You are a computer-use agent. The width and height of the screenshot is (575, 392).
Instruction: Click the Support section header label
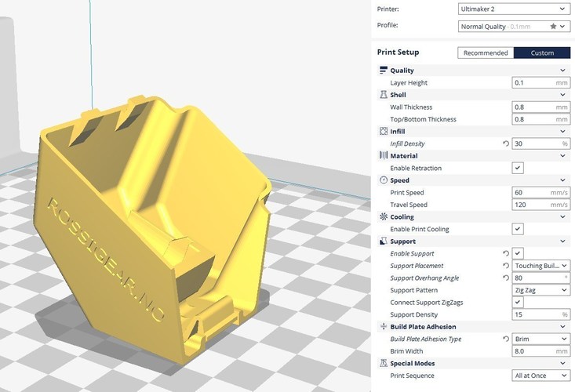coord(402,241)
